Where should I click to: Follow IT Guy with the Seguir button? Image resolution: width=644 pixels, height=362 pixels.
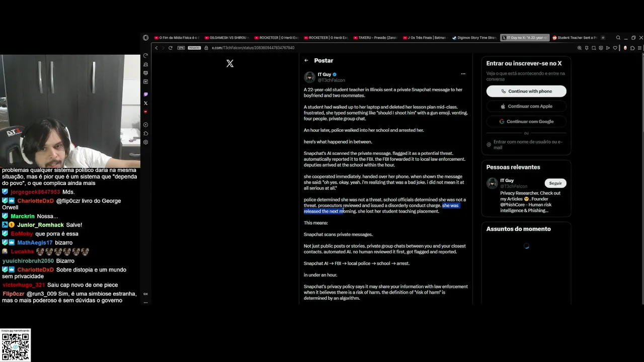(x=555, y=183)
